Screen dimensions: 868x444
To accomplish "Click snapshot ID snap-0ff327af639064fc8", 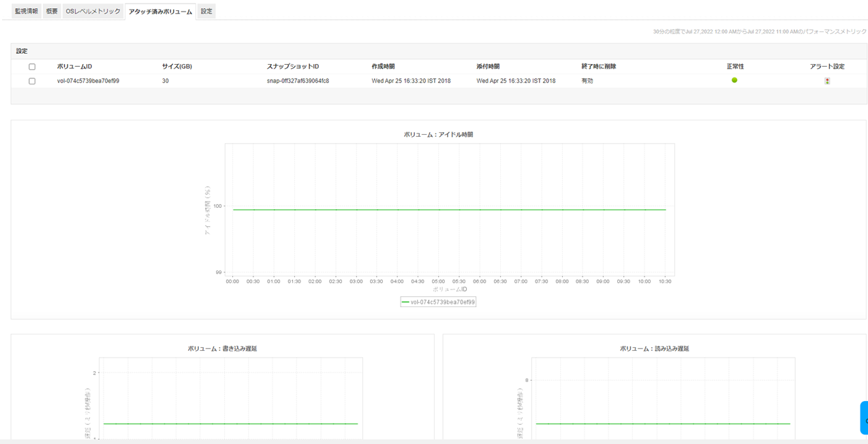I will [298, 81].
